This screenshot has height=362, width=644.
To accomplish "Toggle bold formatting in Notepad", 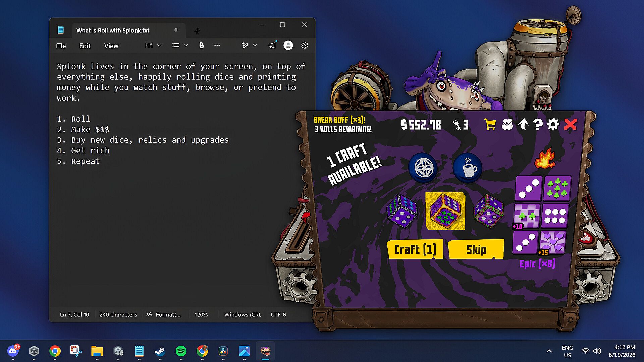I will (201, 45).
